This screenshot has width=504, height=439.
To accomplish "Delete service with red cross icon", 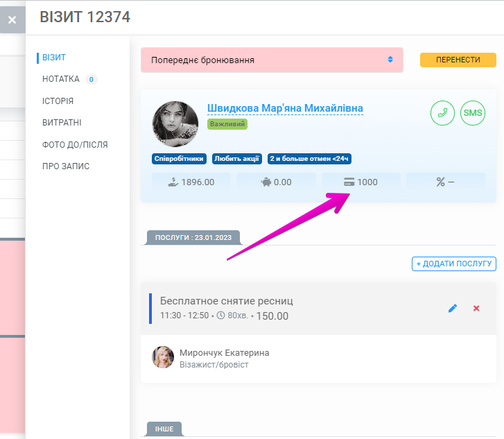I will 476,309.
